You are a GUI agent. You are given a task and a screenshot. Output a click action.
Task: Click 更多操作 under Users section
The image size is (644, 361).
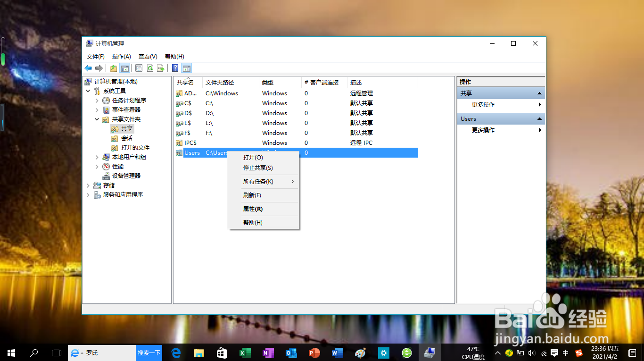(483, 130)
